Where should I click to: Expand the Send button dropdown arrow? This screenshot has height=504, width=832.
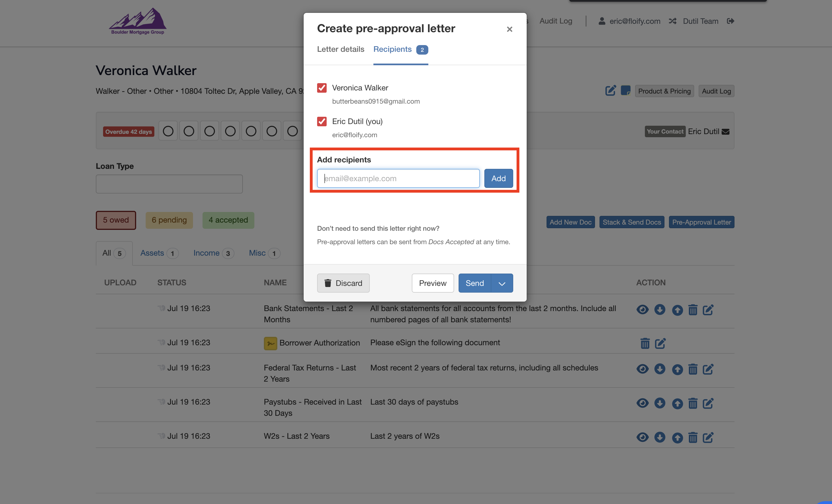(502, 283)
